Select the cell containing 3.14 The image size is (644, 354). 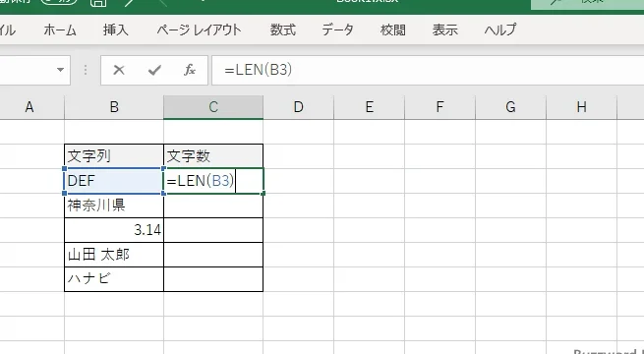coord(114,230)
